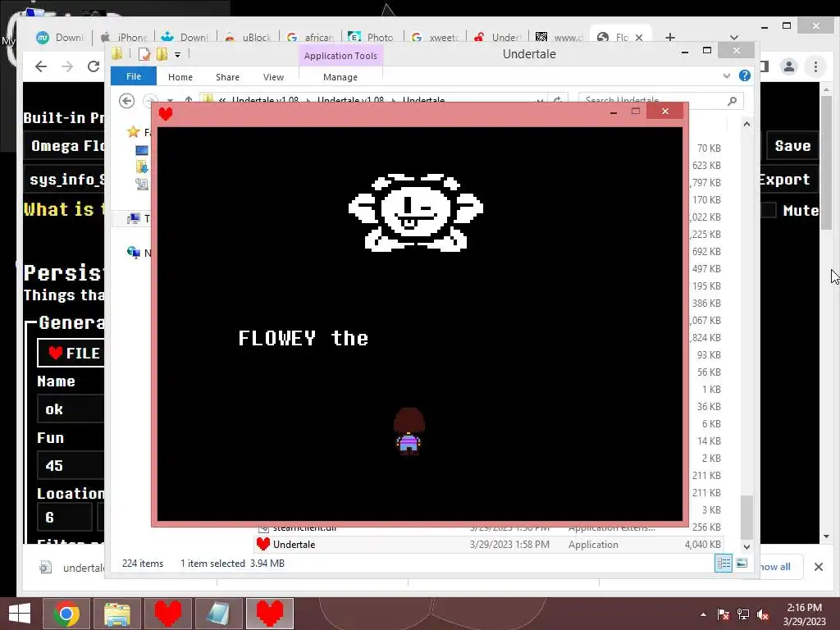Image resolution: width=840 pixels, height=630 pixels.
Task: Click the Save button on the web page
Action: coord(792,146)
